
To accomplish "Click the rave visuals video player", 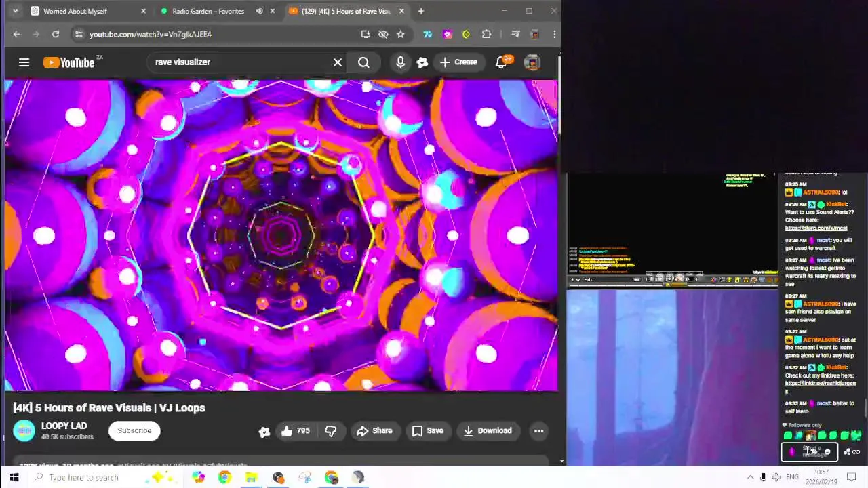I will [281, 235].
